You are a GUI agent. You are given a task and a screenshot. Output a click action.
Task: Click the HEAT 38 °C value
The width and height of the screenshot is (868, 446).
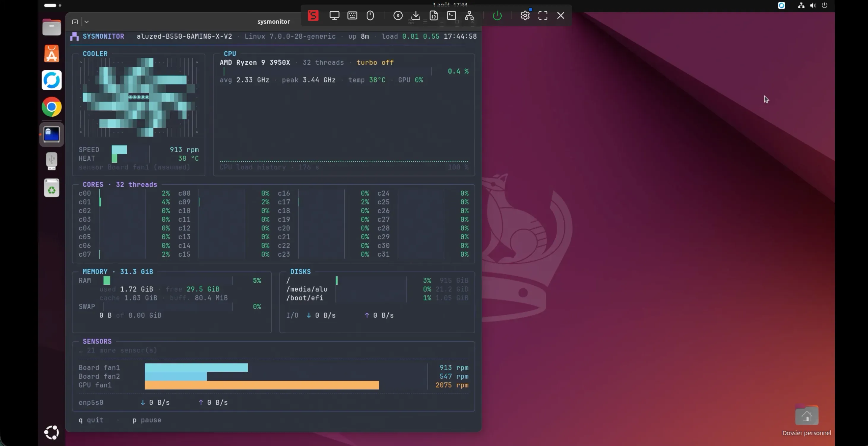coord(189,159)
